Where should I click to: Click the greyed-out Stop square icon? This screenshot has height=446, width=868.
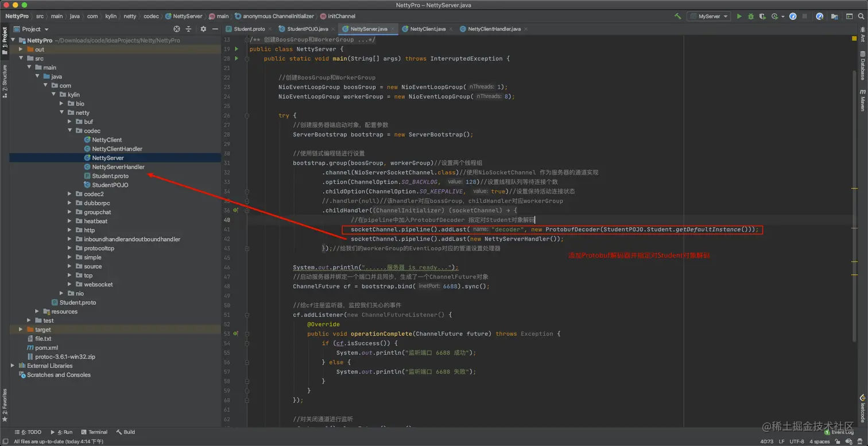coord(805,16)
